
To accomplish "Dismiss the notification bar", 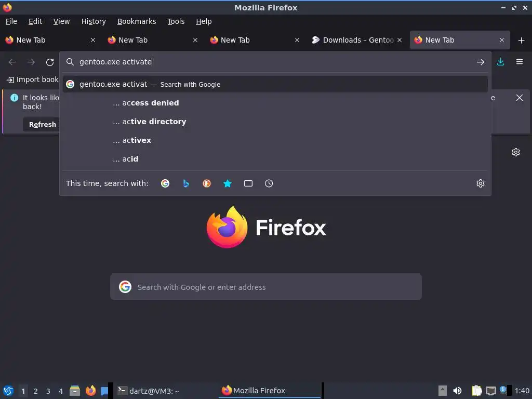I will [519, 98].
